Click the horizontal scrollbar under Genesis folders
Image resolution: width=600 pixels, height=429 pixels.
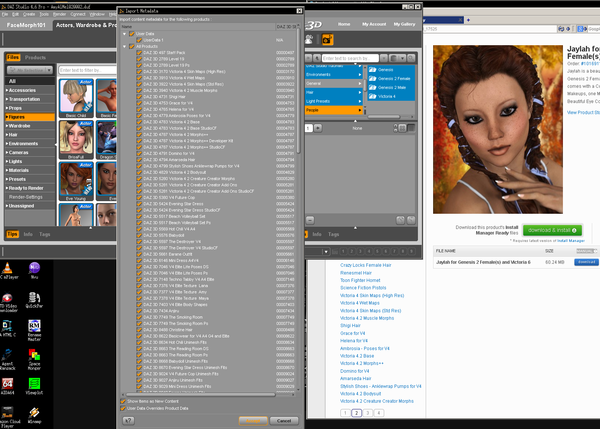[x=384, y=117]
